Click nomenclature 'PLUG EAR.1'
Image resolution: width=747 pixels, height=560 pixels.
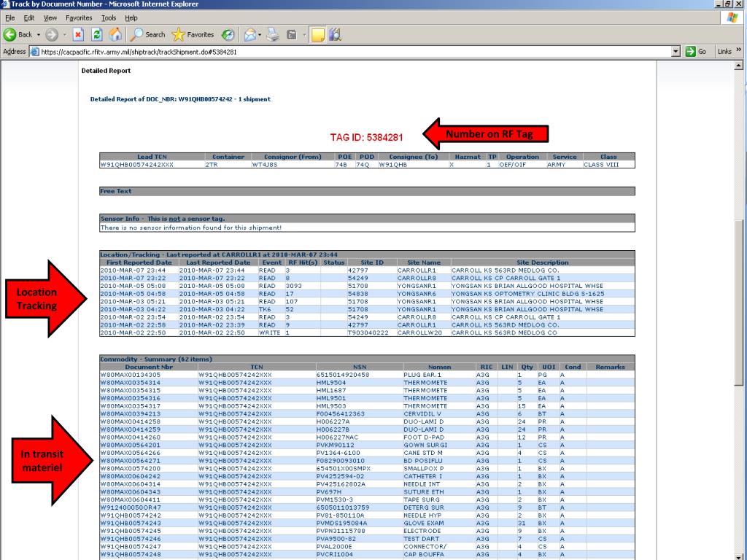(x=422, y=375)
